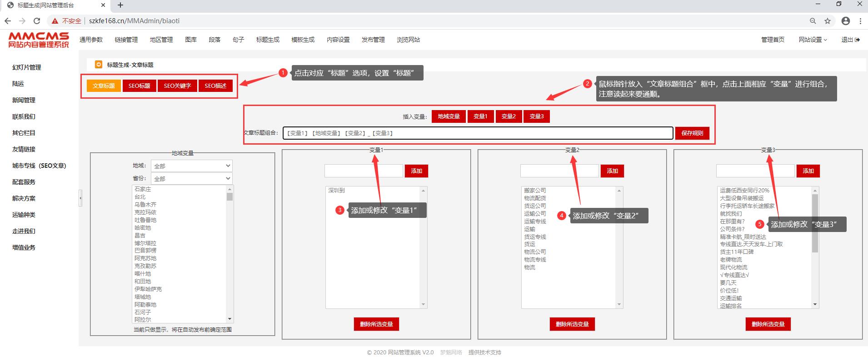The width and height of the screenshot is (868, 358).
Task: Open the 网站设置 dropdown menu
Action: 813,40
